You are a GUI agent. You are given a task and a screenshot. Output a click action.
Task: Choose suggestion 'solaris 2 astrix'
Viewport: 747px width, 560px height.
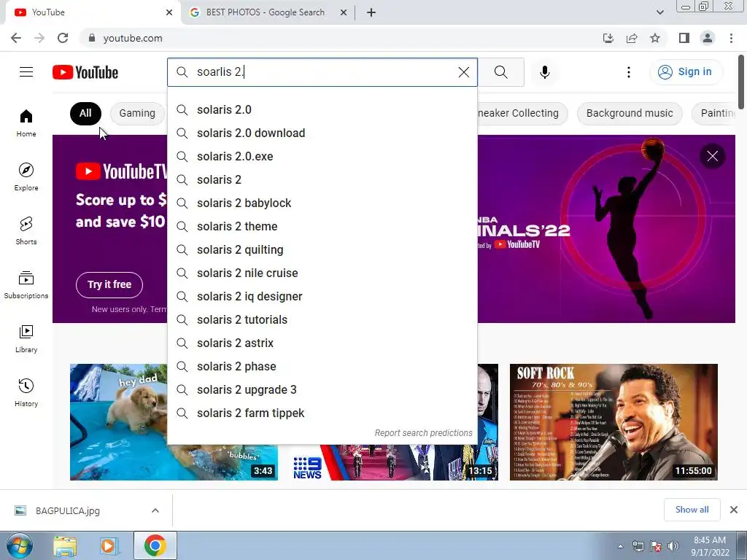(x=322, y=343)
